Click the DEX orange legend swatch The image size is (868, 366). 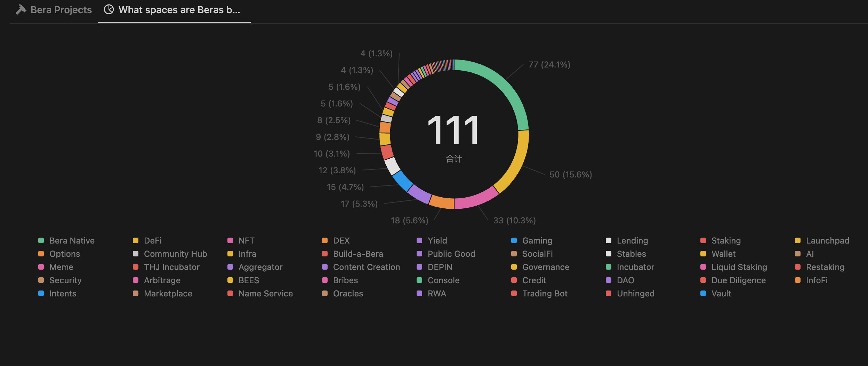click(325, 240)
